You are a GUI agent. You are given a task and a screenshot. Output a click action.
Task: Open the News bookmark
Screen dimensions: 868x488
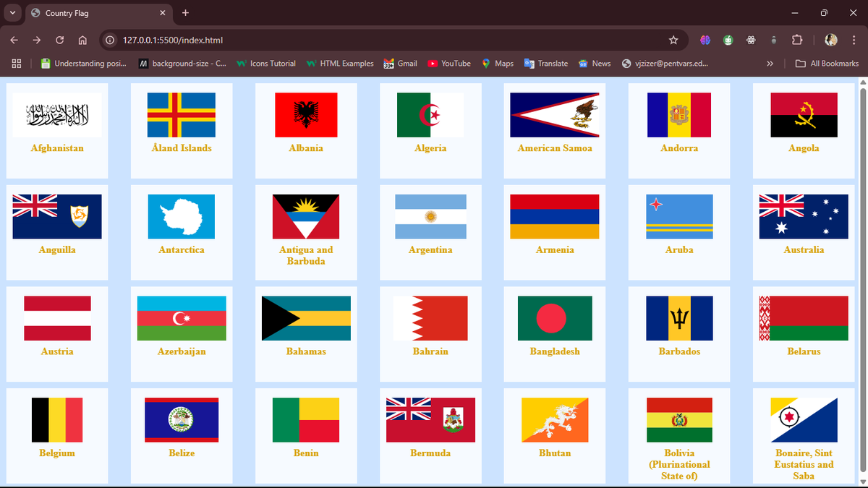594,64
